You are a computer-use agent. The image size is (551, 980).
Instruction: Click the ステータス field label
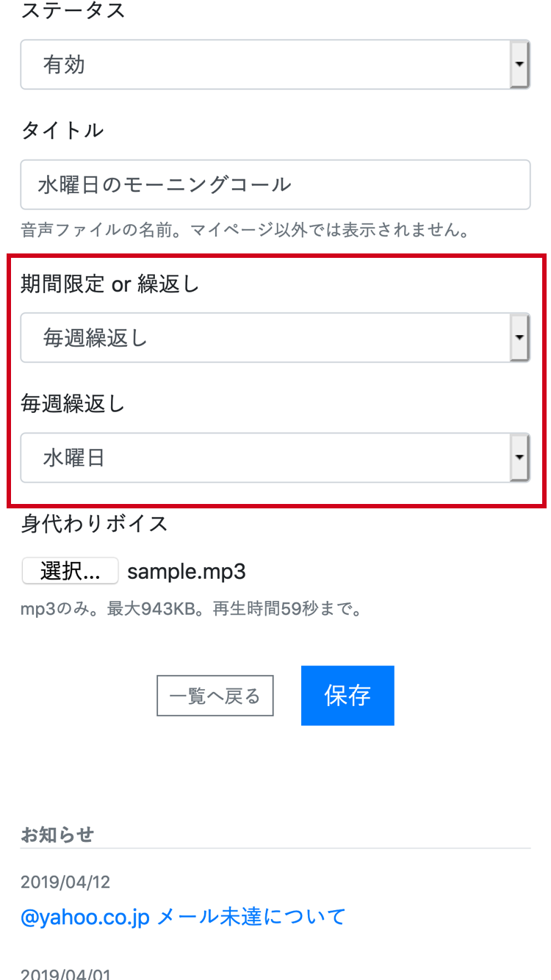[73, 10]
